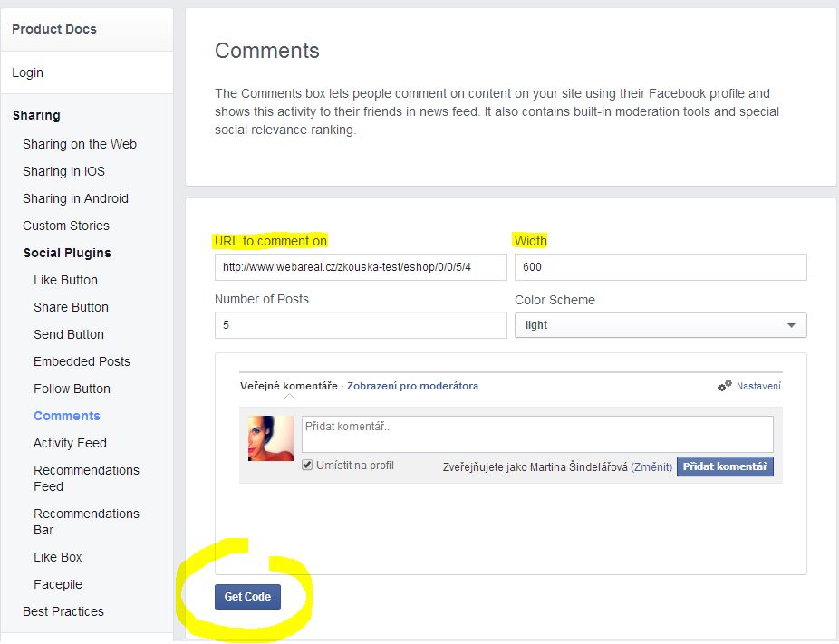
Task: Click the Comments page heading
Action: coord(267,51)
